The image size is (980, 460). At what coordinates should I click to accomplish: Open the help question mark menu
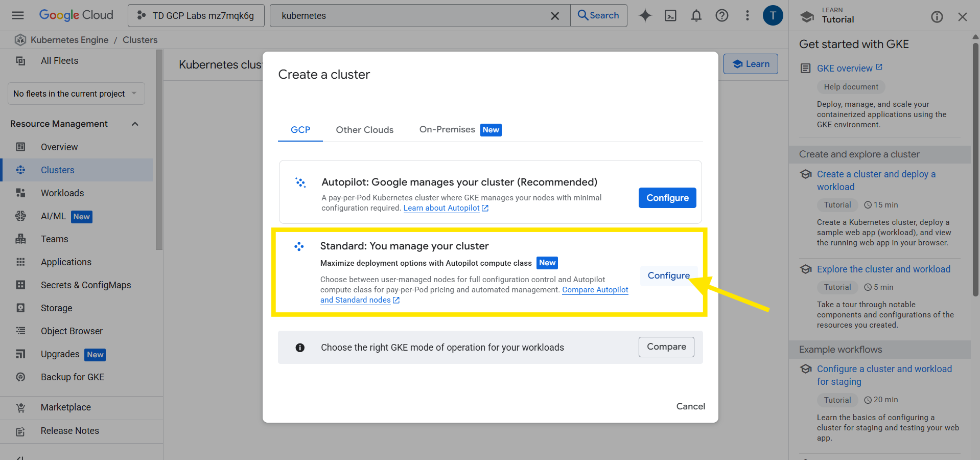(x=721, y=16)
